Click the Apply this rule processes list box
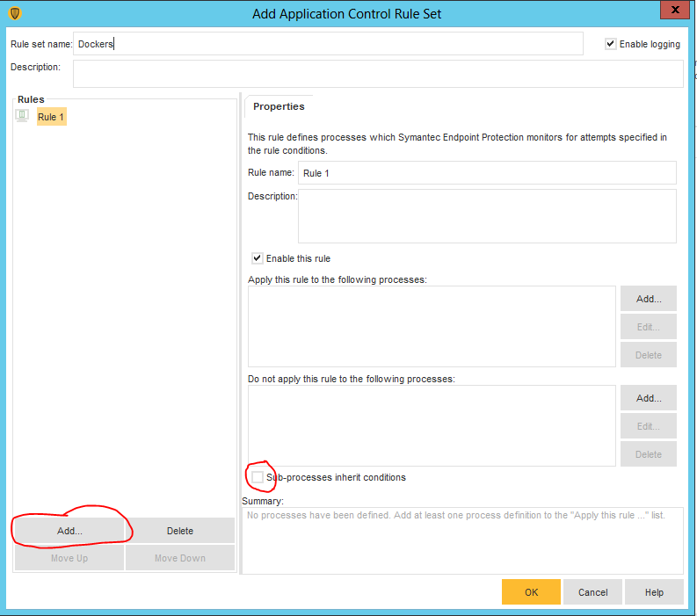Screen dimensions: 697x616 point(432,327)
